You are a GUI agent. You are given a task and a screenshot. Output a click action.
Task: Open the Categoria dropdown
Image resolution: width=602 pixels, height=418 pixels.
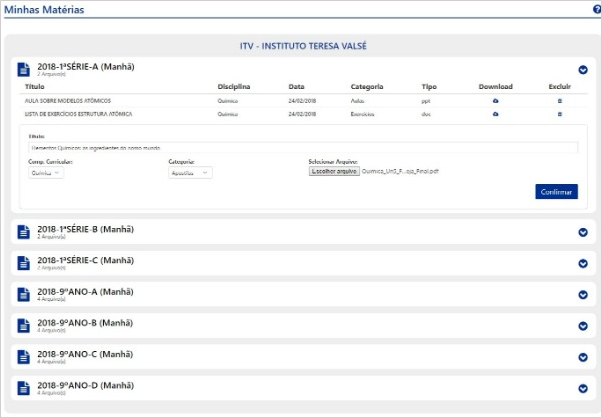coord(190,173)
